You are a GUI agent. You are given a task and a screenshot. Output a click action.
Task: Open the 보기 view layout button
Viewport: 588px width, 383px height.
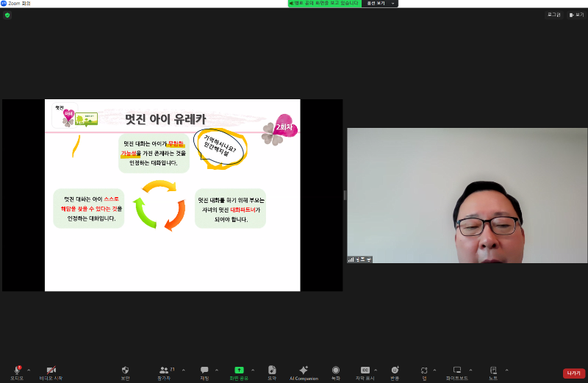coord(577,15)
